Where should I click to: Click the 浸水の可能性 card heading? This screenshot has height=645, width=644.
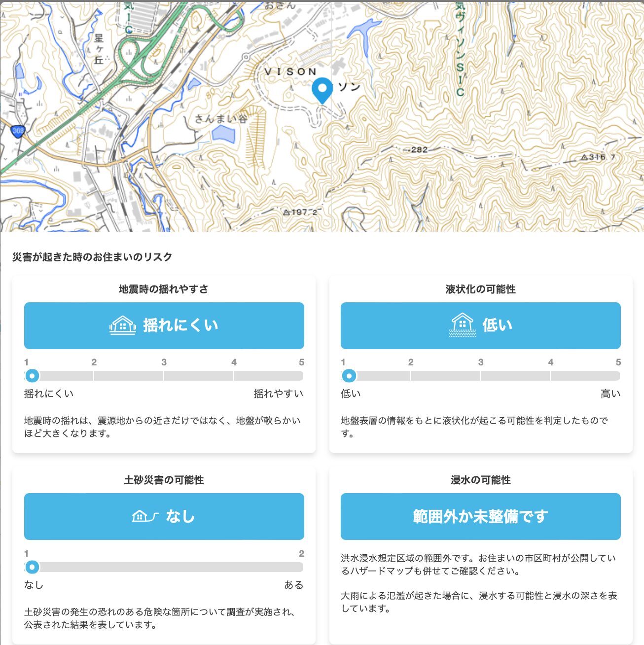[480, 480]
